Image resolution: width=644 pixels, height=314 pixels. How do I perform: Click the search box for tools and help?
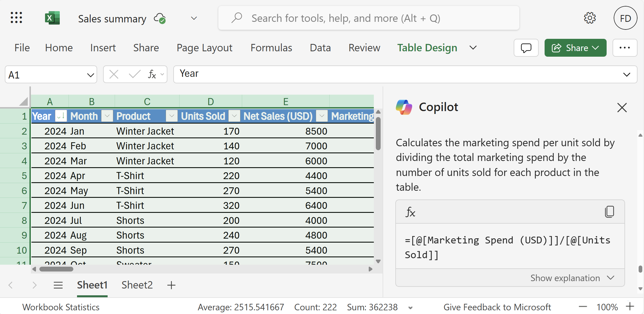[x=369, y=18]
